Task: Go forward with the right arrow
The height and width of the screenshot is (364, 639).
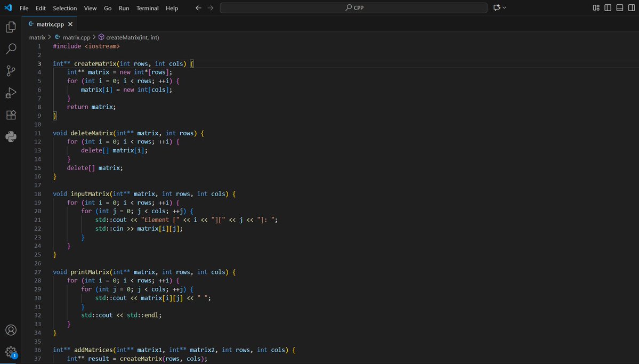Action: [x=211, y=8]
